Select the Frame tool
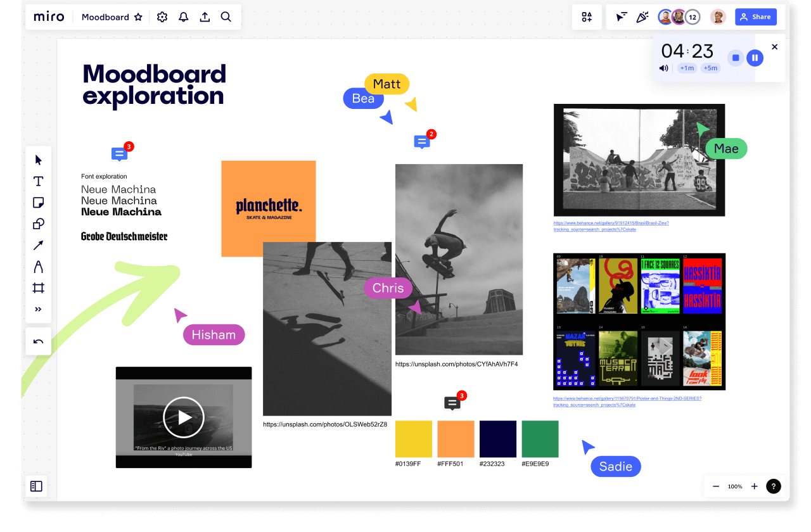Screen dimensions: 811x532 (38, 288)
